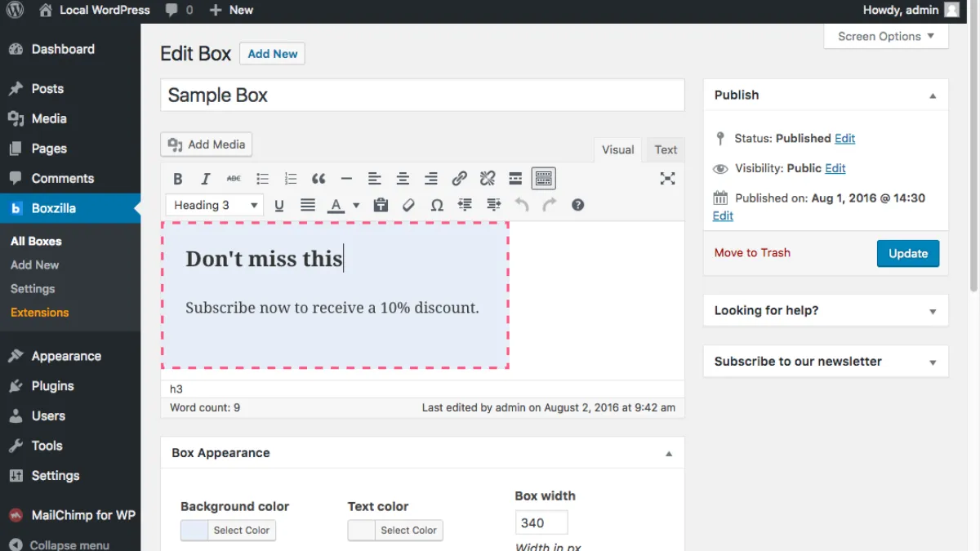Expand the Looking for help? panel

click(x=933, y=311)
